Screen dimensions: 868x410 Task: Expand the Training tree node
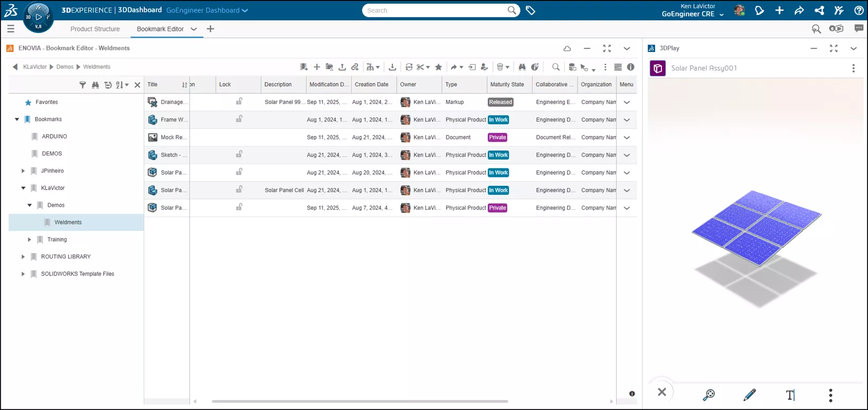pyautogui.click(x=29, y=240)
